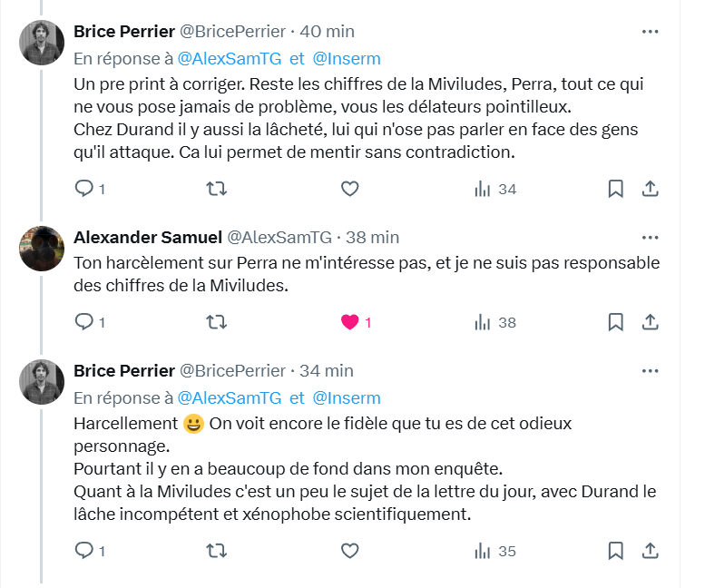The width and height of the screenshot is (705, 588).
Task: Reply to Alexander Samuel's tweet
Action: pyautogui.click(x=83, y=321)
